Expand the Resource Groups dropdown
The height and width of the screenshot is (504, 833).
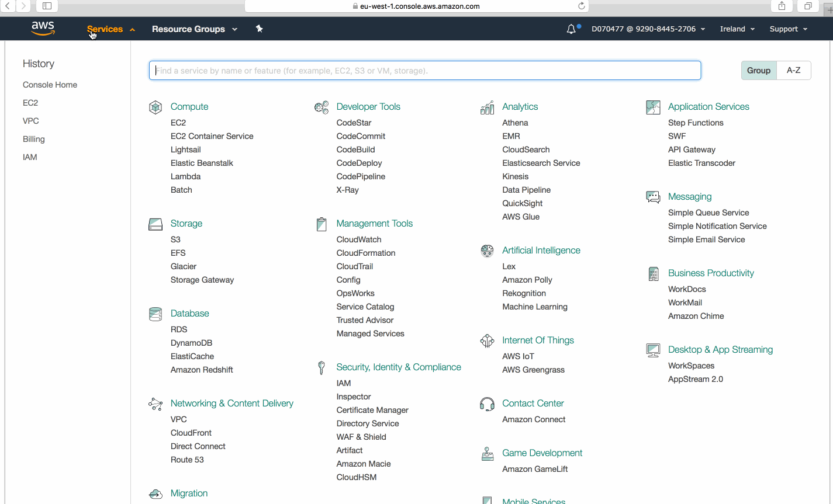[195, 29]
